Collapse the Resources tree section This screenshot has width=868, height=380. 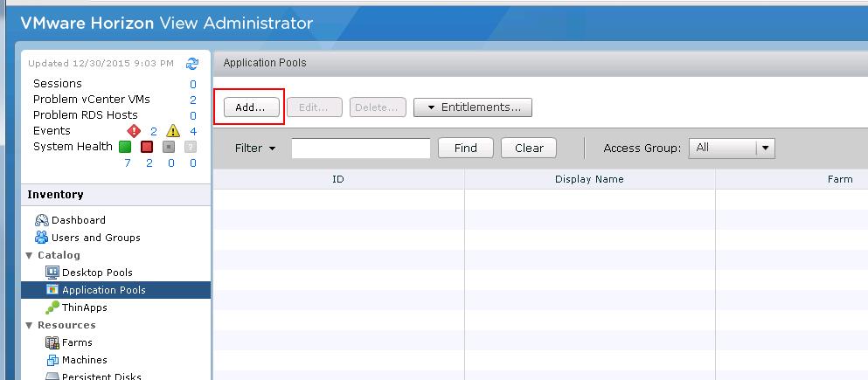pos(30,325)
